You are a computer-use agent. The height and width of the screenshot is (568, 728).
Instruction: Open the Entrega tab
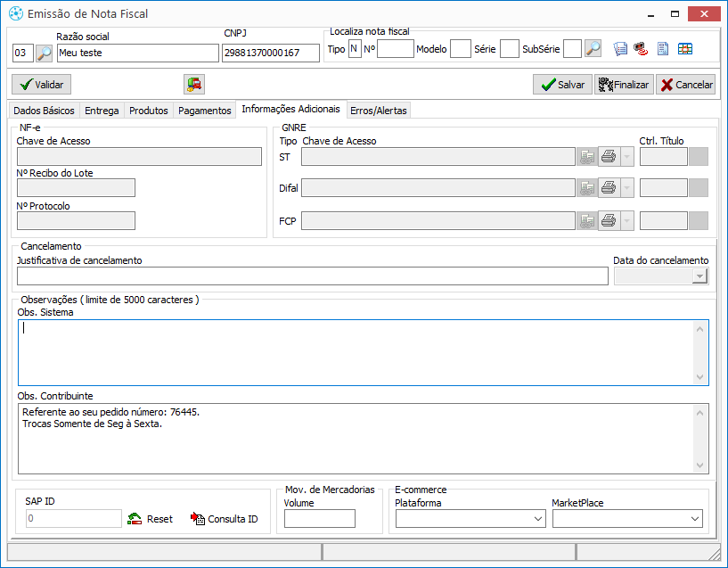coord(102,111)
